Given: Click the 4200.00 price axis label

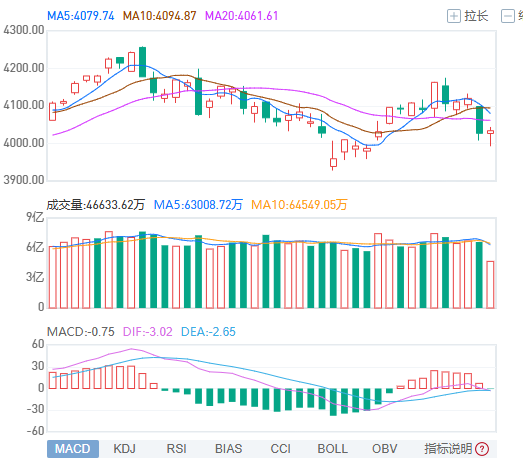Looking at the screenshot, I should point(24,68).
